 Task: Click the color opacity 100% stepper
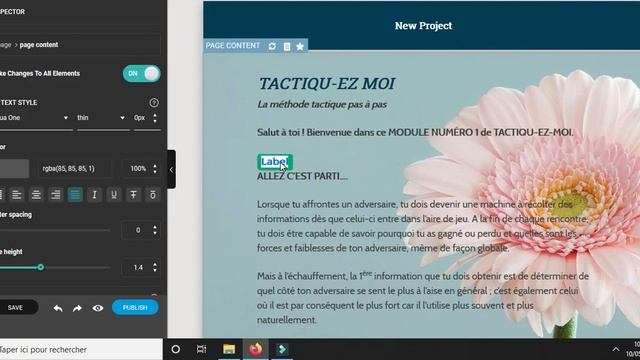coord(155,169)
